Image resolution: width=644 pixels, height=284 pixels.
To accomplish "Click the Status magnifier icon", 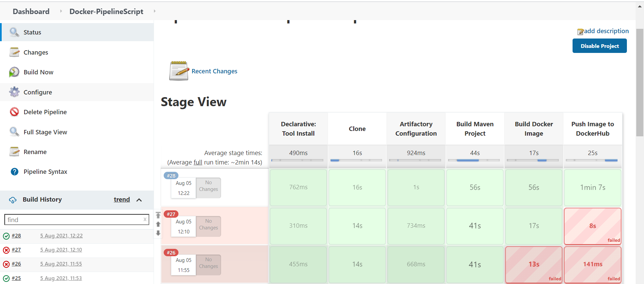I will (14, 32).
